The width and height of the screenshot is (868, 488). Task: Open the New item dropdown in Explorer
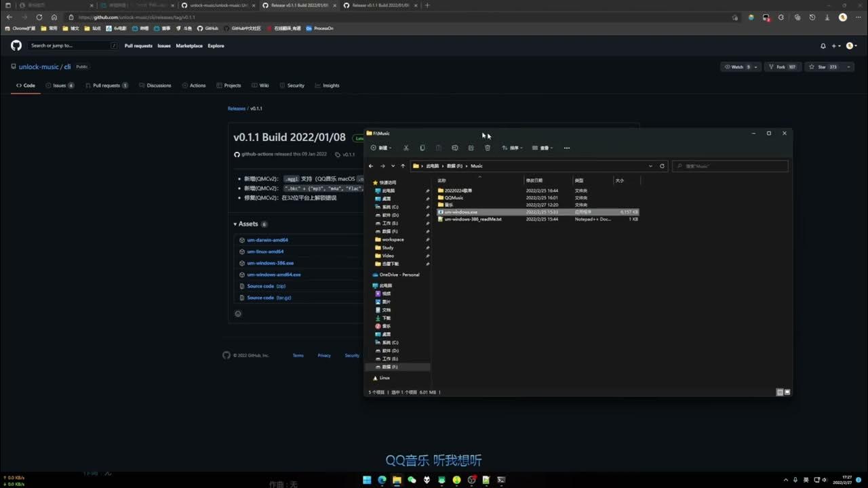click(x=381, y=148)
